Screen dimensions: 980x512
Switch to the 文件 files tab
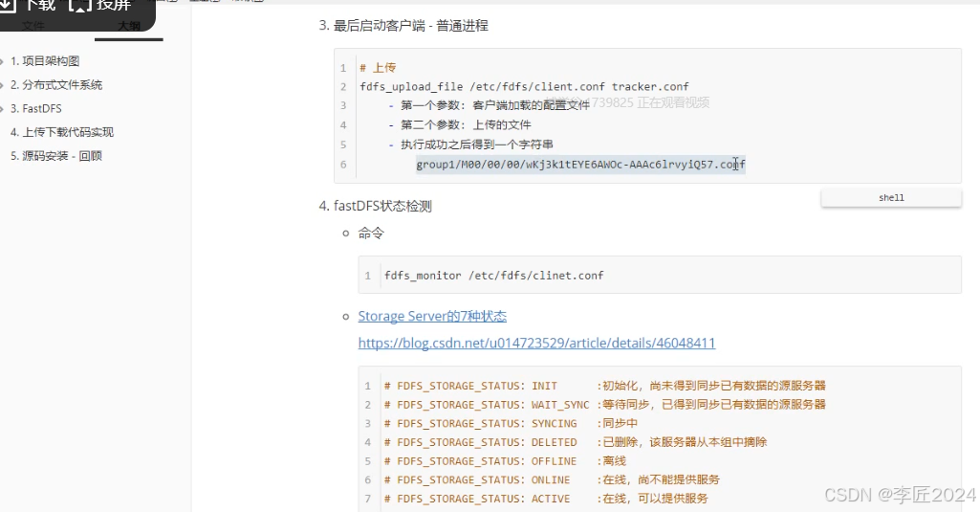(33, 26)
